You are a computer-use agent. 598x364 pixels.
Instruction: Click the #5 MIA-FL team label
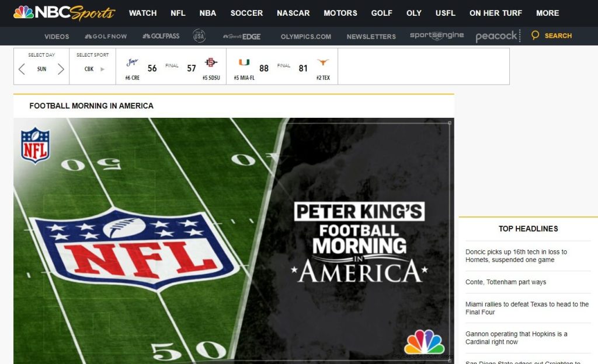tap(244, 78)
